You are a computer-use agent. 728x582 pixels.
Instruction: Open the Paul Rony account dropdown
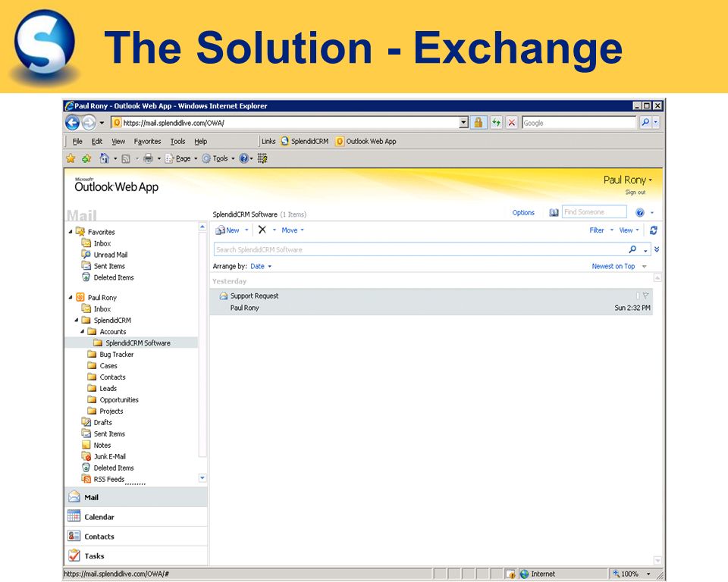[x=628, y=180]
